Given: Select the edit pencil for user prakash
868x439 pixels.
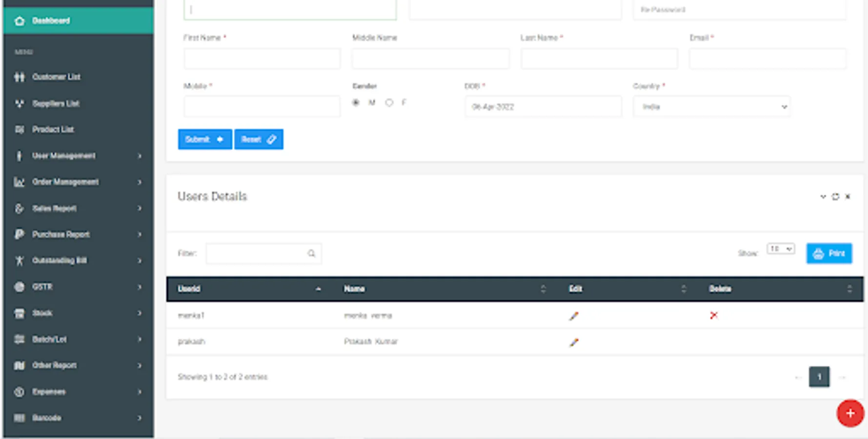Looking at the screenshot, I should [574, 341].
